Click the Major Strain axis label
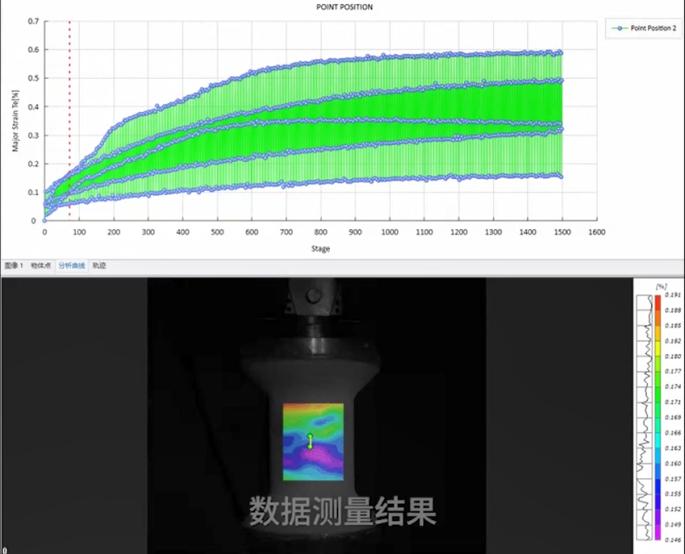Screen dimensions: 685x554 click(16, 120)
